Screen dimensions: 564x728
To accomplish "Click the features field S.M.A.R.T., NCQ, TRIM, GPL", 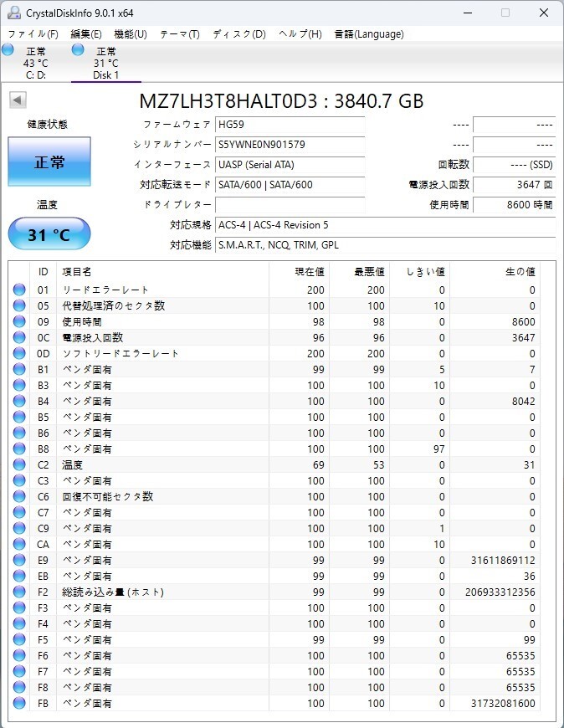I will pyautogui.click(x=385, y=244).
